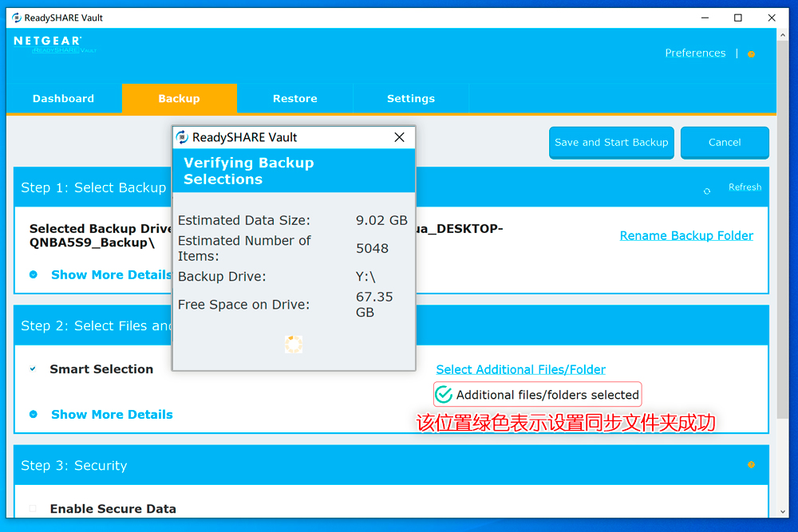The image size is (798, 532).
Task: Click the vertical scrollbar thumb
Action: pos(783,231)
